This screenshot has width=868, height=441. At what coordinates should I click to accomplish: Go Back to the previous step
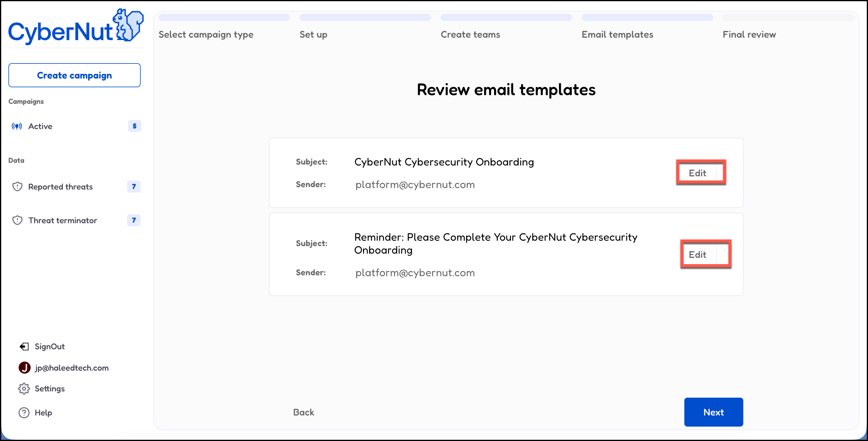coord(303,412)
